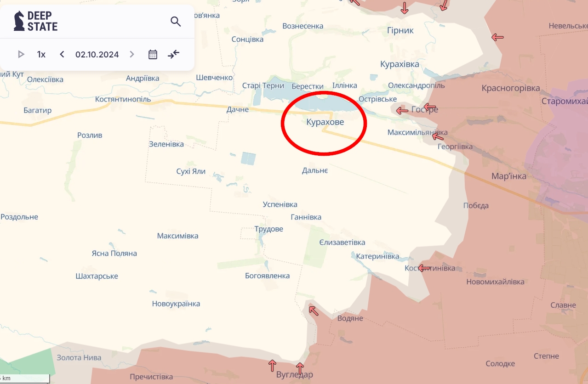Screen dimensions: 588x384
Task: Click the arrow marker near Максимільянівка
Action: (438, 136)
